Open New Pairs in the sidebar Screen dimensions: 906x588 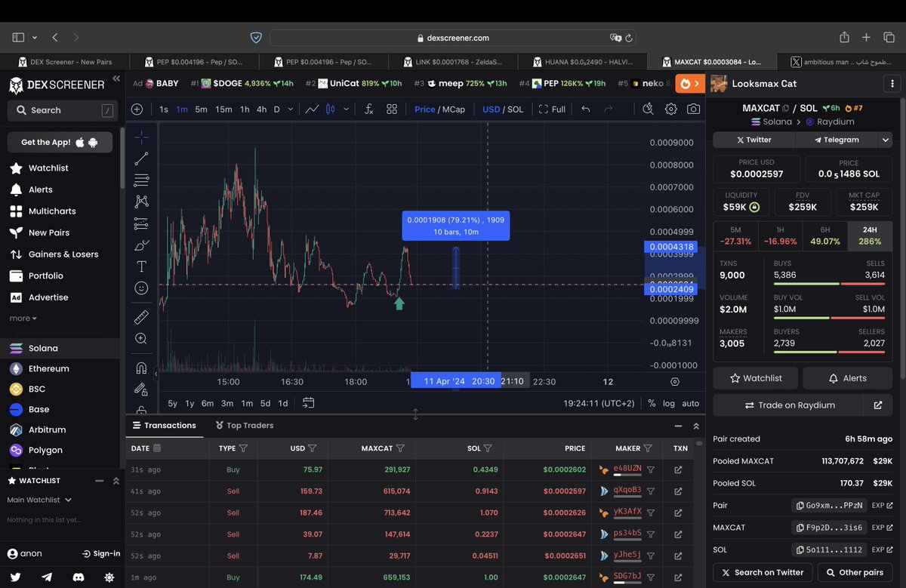click(x=49, y=232)
